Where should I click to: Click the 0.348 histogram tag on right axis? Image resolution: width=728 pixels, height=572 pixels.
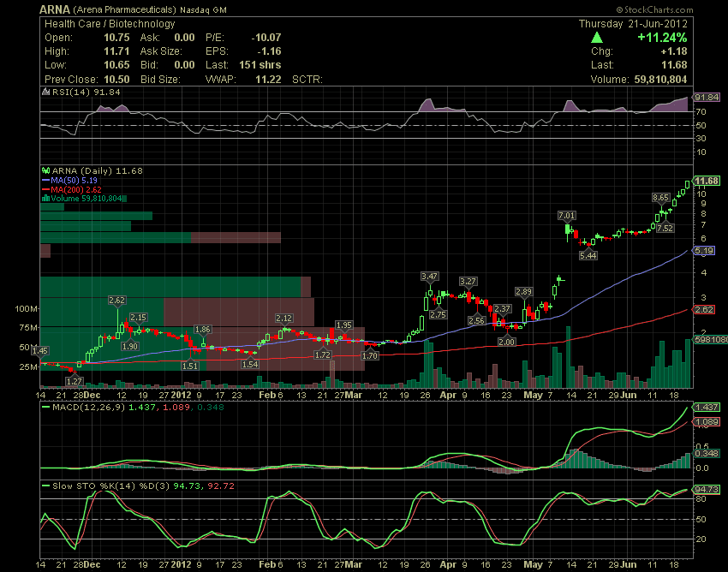[707, 453]
